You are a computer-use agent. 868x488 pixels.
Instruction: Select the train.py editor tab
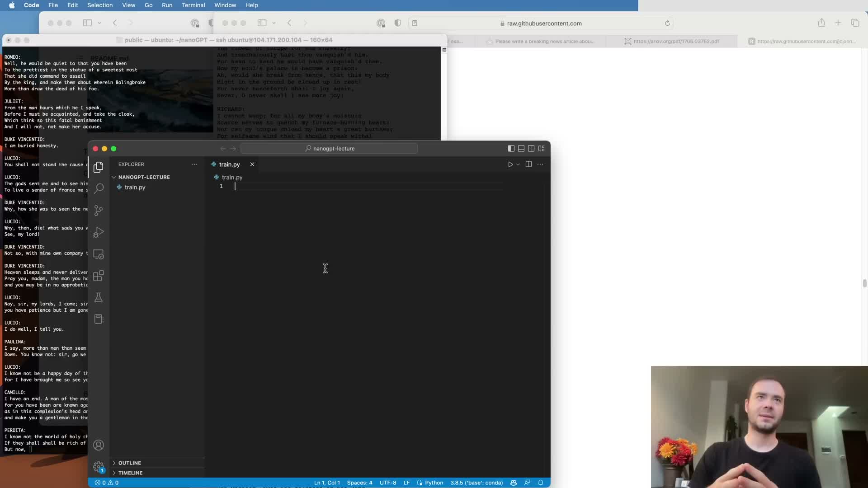click(229, 164)
